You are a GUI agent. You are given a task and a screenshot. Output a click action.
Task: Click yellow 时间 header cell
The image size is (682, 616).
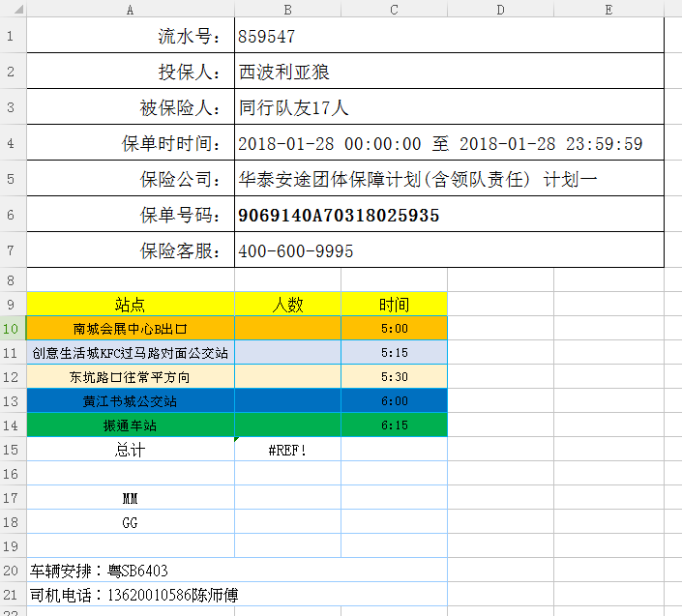click(x=394, y=304)
